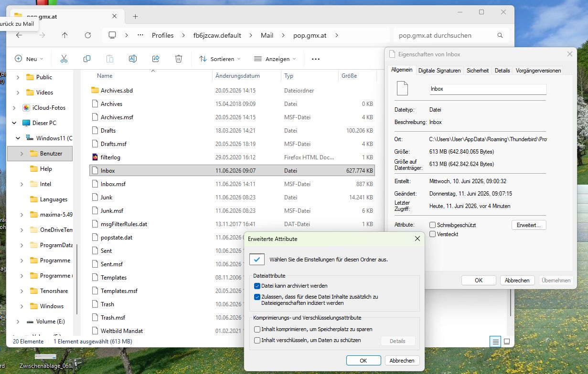The width and height of the screenshot is (588, 374).
Task: Click the Erweitert... button
Action: point(529,225)
